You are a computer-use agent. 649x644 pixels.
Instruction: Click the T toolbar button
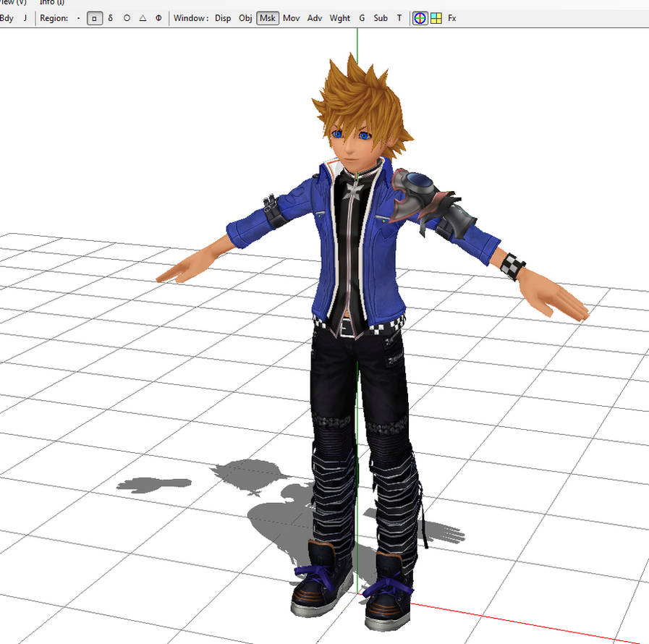point(399,18)
